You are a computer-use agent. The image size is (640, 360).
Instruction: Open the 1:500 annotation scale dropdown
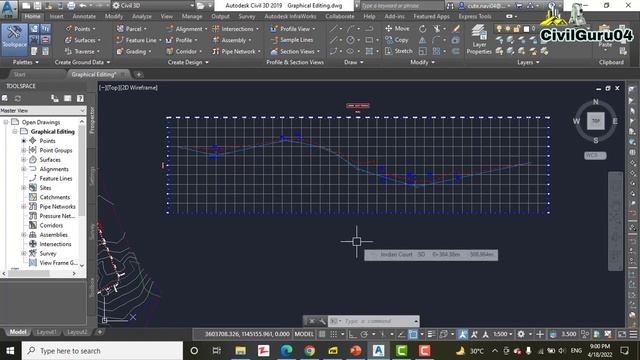pos(502,334)
